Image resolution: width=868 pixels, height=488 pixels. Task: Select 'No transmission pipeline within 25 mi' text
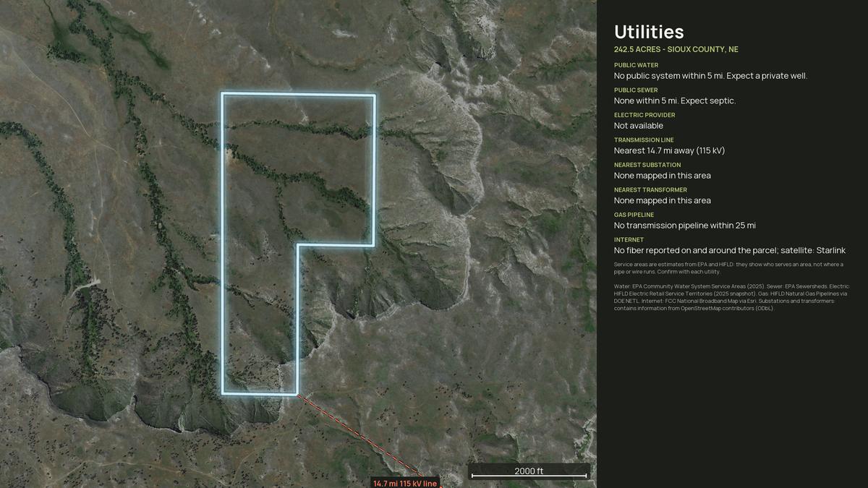click(685, 226)
